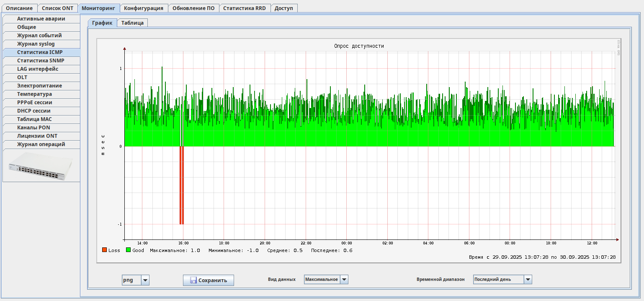The width and height of the screenshot is (644, 301).
Task: Click the orange Loss legend swatch
Action: click(104, 250)
